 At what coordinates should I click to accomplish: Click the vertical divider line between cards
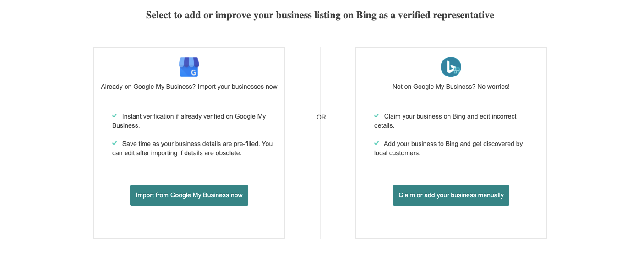[x=320, y=183]
